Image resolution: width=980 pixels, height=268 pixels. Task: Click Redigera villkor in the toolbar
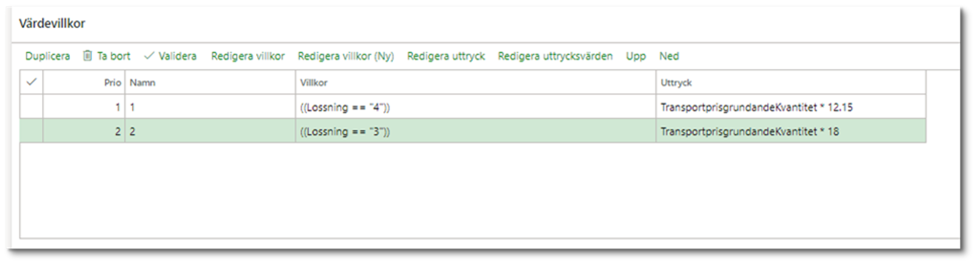[248, 56]
